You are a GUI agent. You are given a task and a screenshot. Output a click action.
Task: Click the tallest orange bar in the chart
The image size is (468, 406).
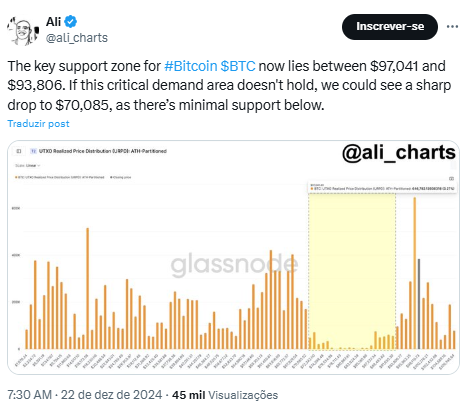[x=415, y=273]
